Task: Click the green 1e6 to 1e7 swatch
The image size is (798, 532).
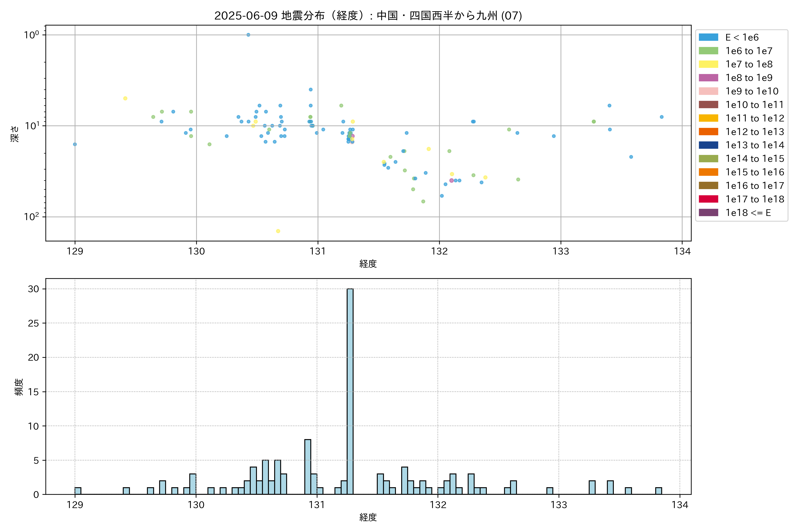Action: pyautogui.click(x=708, y=51)
